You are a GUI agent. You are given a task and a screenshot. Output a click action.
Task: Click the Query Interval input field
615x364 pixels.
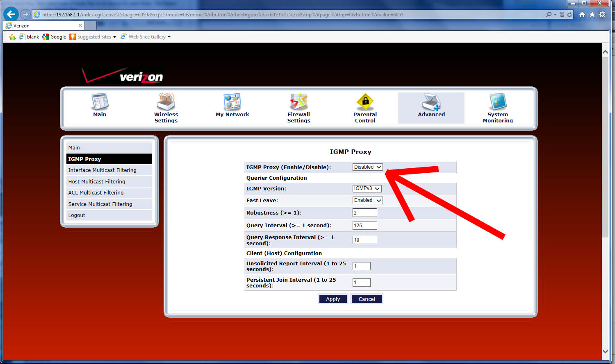pos(364,226)
